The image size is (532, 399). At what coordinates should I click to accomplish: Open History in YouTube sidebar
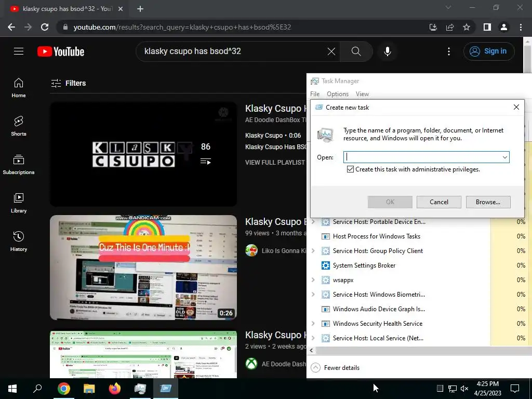[x=19, y=241]
